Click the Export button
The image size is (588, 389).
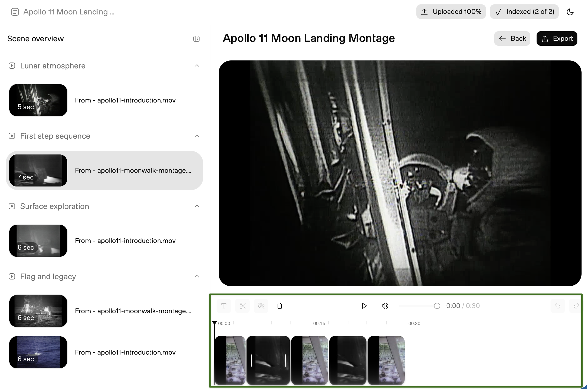557,38
